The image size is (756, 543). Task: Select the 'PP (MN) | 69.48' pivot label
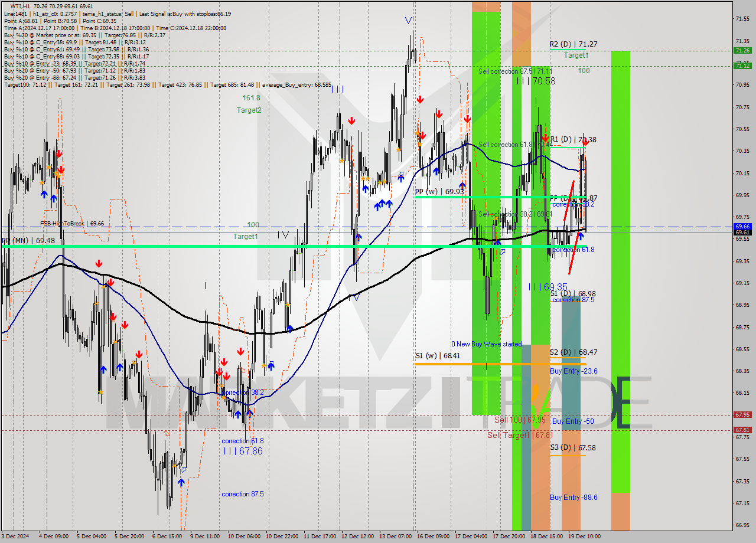click(28, 241)
